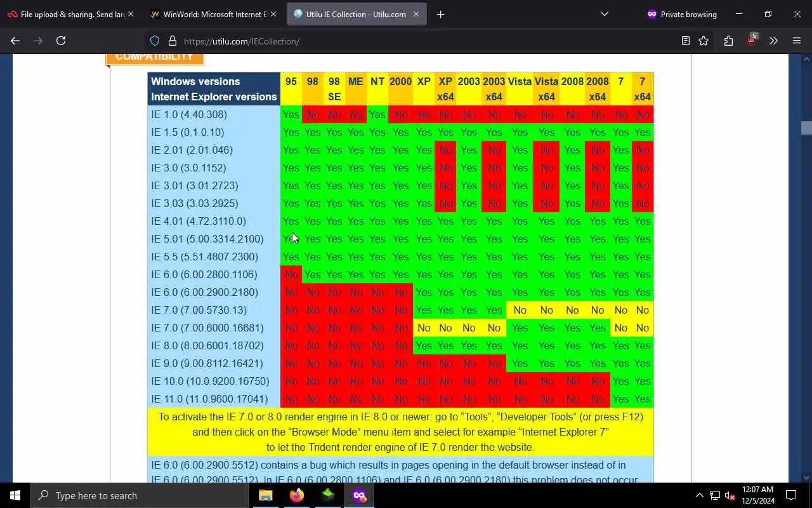The image size is (812, 508).
Task: Close the WinWorld tab
Action: pos(273,14)
